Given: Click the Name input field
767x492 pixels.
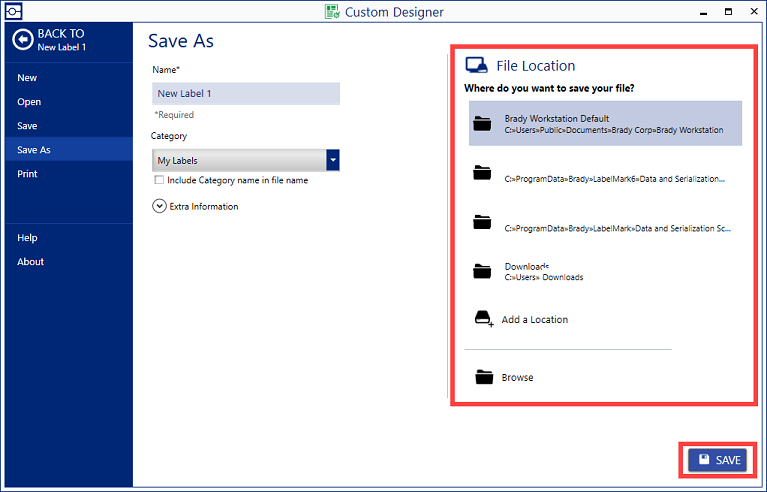Looking at the screenshot, I should point(246,93).
